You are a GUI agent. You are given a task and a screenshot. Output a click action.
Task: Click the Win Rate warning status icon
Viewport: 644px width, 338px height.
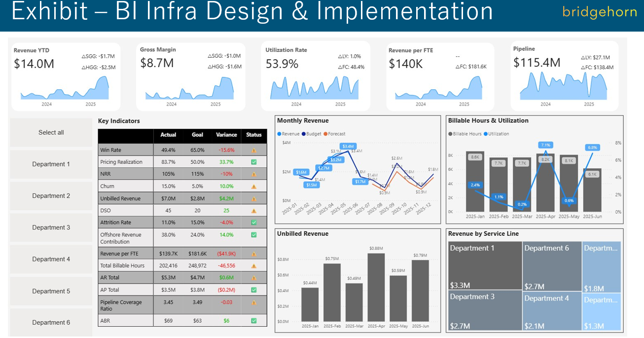[x=254, y=150]
